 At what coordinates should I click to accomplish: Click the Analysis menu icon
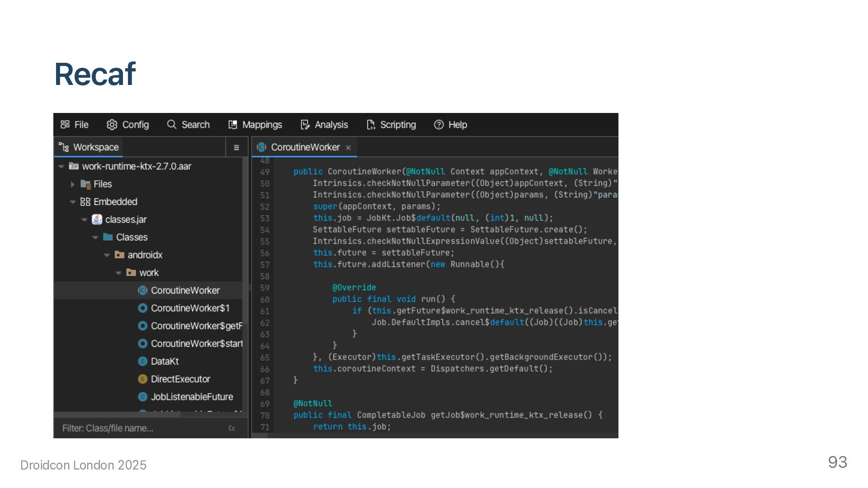[x=305, y=125]
